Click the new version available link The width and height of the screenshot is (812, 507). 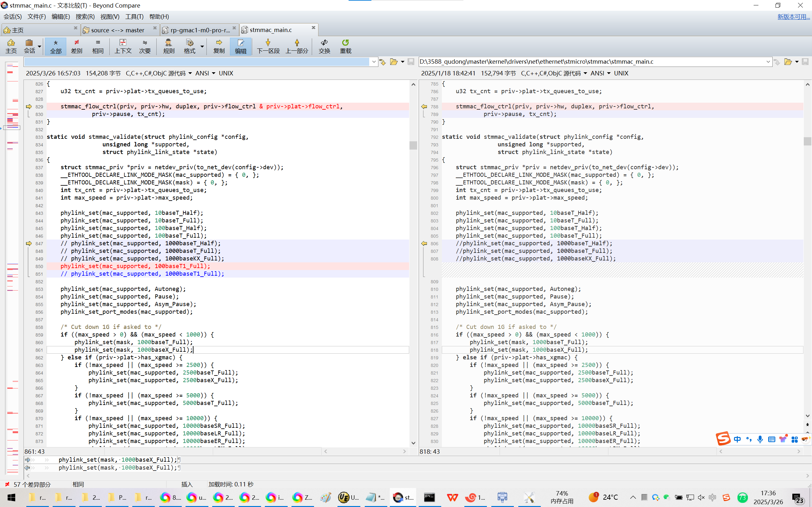coord(793,16)
